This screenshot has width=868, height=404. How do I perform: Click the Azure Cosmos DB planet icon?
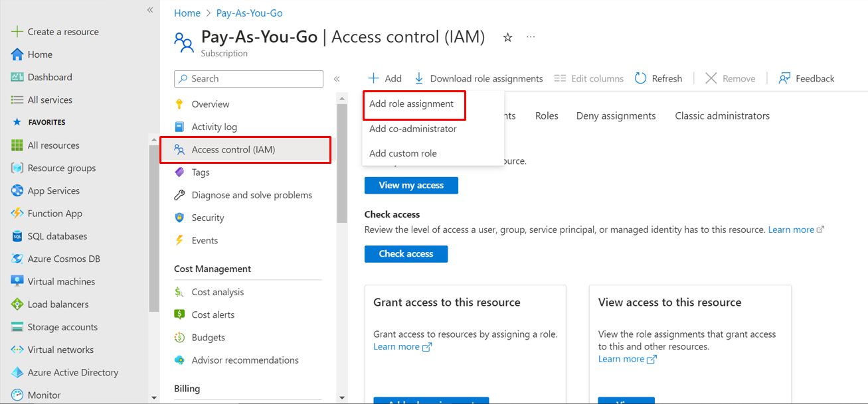(x=17, y=259)
